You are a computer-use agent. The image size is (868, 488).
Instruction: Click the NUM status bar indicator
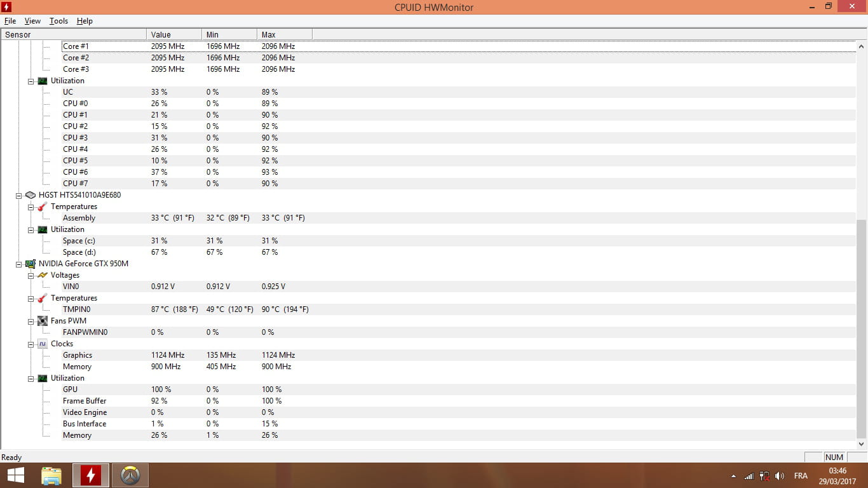coord(834,457)
